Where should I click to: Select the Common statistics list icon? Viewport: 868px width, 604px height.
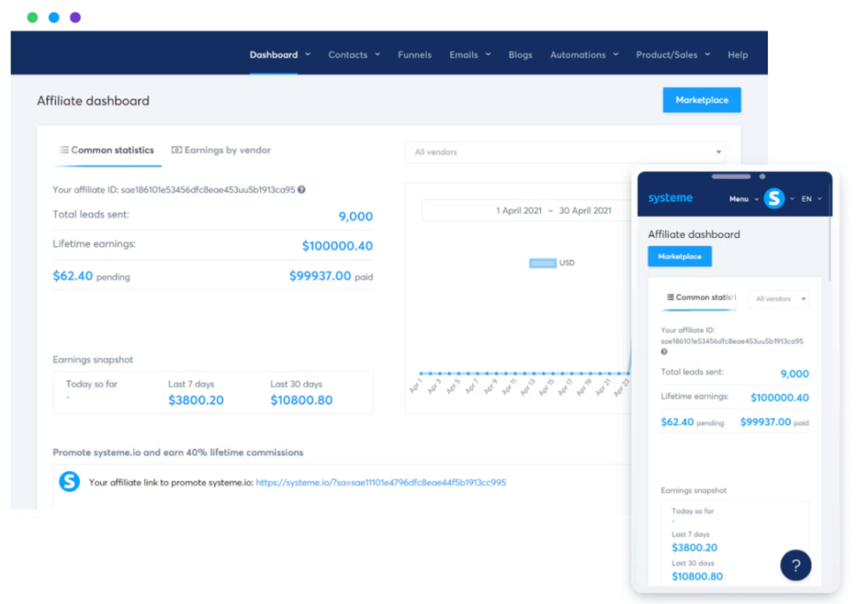[x=64, y=150]
